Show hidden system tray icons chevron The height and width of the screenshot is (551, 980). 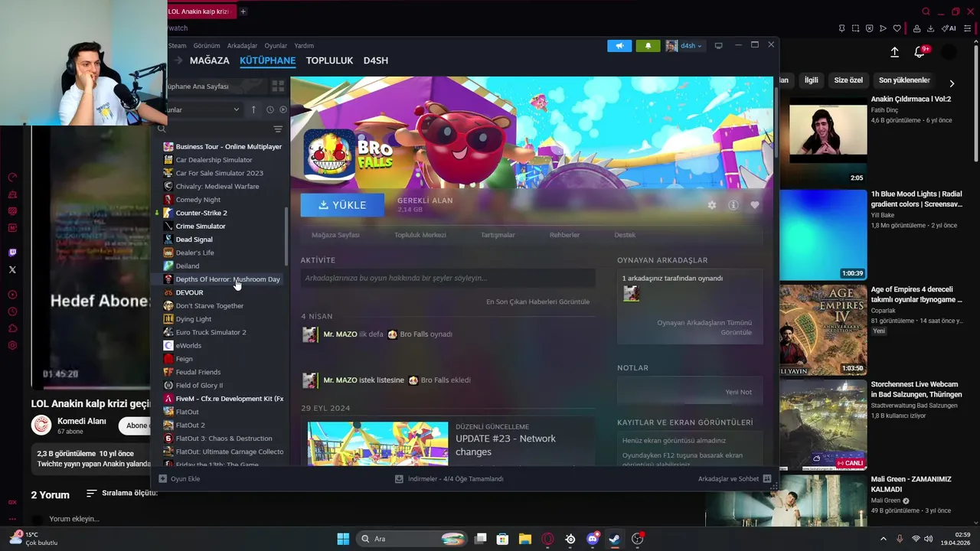pos(883,539)
